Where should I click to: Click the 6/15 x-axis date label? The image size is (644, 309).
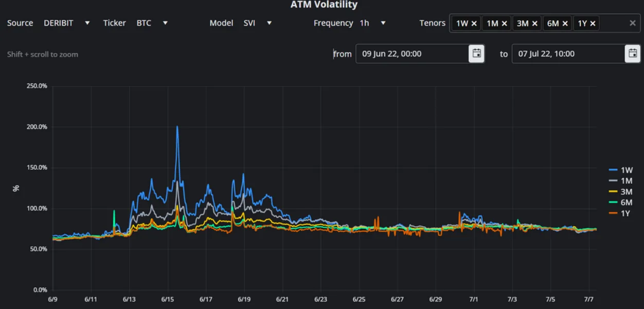(x=168, y=299)
